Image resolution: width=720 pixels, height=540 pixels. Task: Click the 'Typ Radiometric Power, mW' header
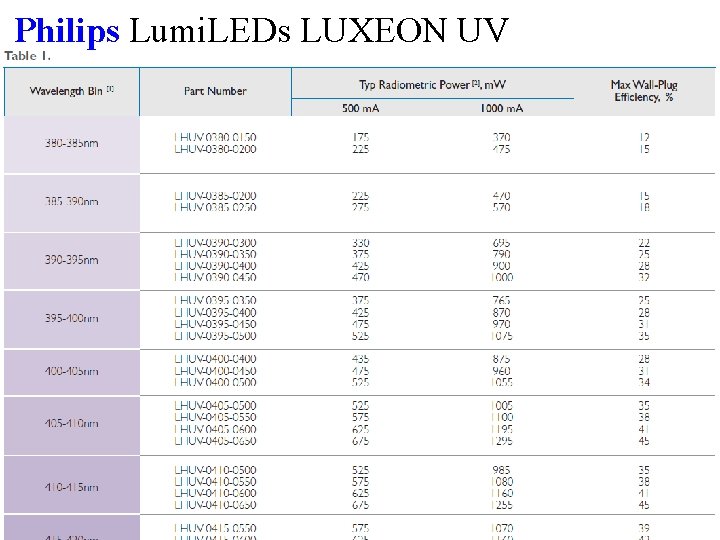432,84
